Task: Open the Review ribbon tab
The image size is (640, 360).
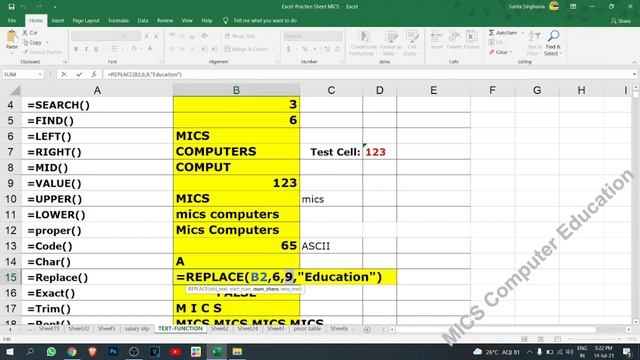Action: pos(165,20)
